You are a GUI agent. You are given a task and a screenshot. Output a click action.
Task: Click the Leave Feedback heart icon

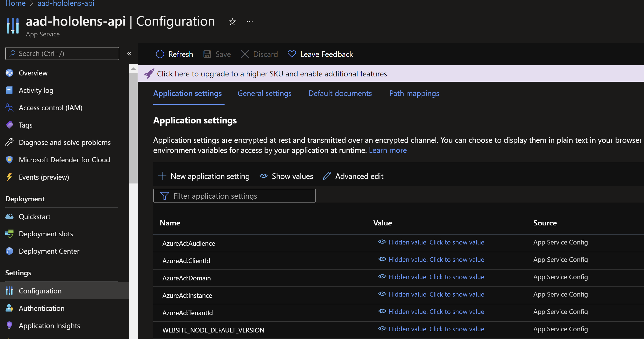292,54
